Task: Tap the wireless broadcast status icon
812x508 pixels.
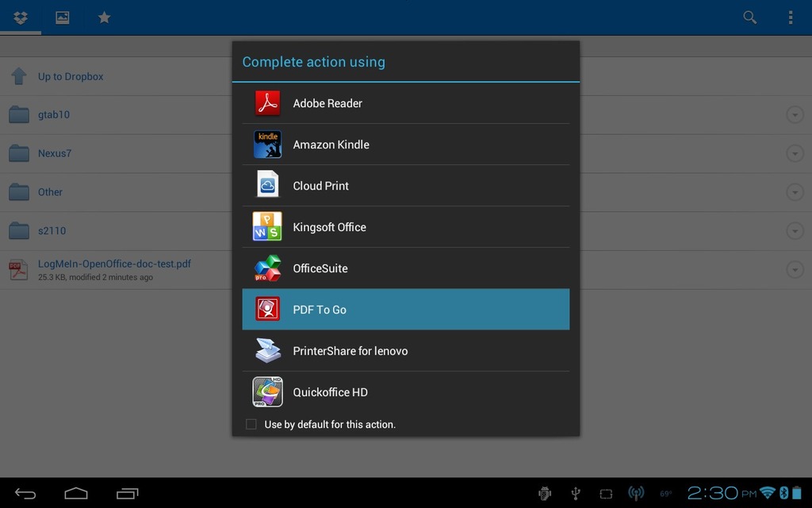Action: (636, 494)
